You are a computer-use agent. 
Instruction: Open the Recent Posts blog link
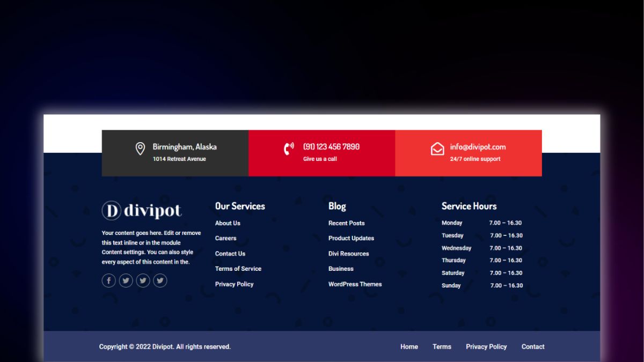pyautogui.click(x=346, y=223)
